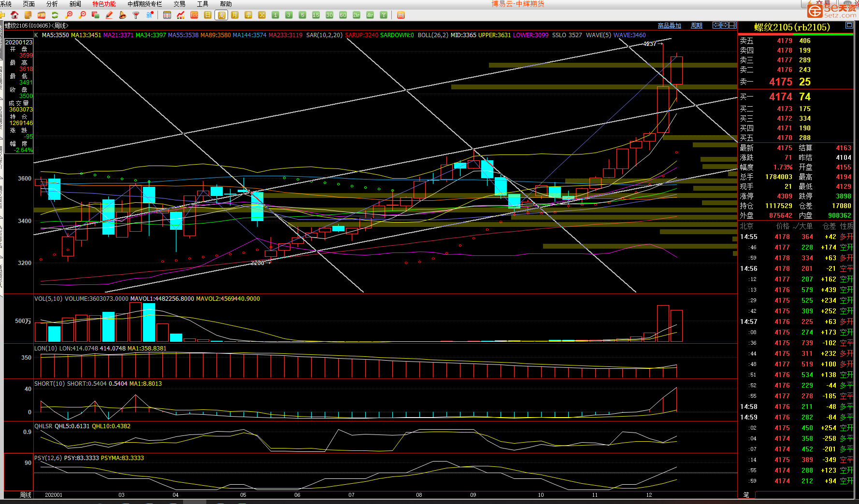Image resolution: width=859 pixels, height=504 pixels.
Task: Click the 新 news icon
Action: (150, 15)
